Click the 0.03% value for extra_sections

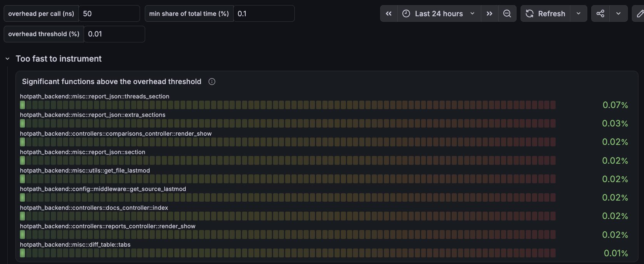tap(615, 124)
